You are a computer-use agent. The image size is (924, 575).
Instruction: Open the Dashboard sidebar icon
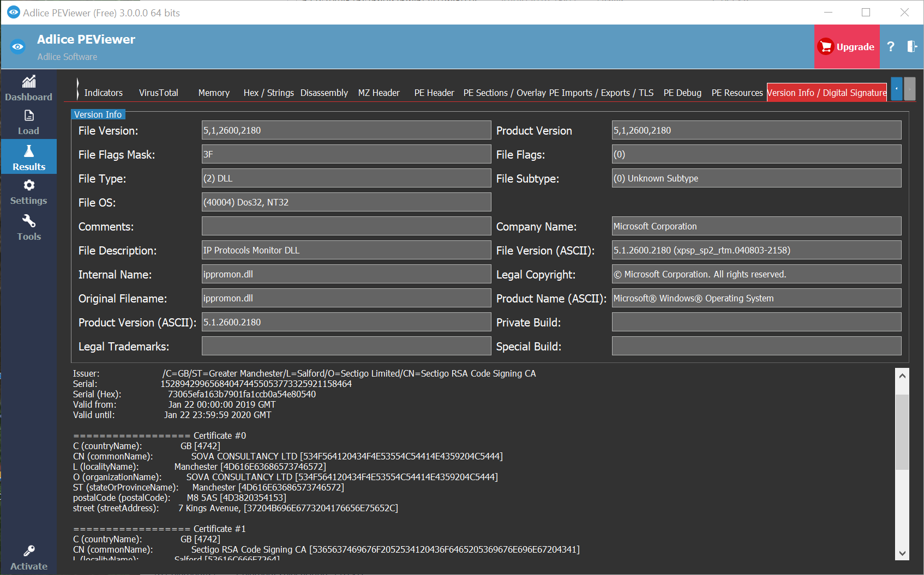29,82
